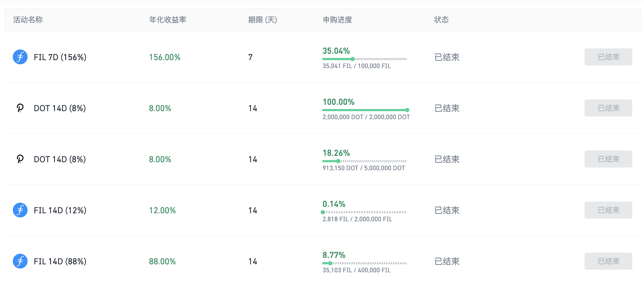Click the 0.14% progress percentage
644x284 pixels.
pos(334,204)
